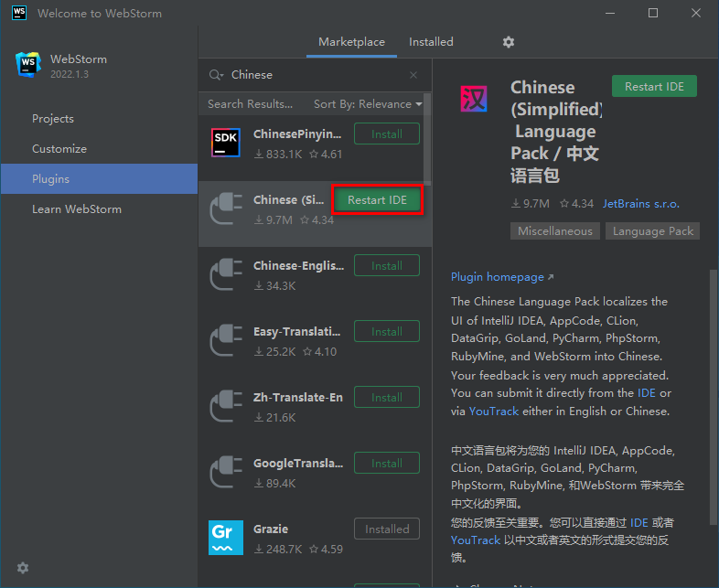Select the Grazie plugin icon
The image size is (719, 588).
coord(226,538)
